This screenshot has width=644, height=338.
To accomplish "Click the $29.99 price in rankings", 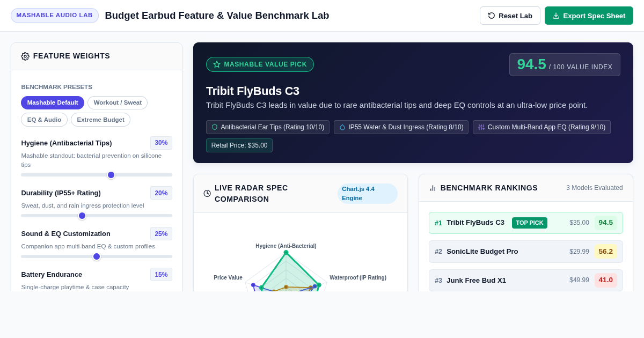I will pyautogui.click(x=579, y=252).
